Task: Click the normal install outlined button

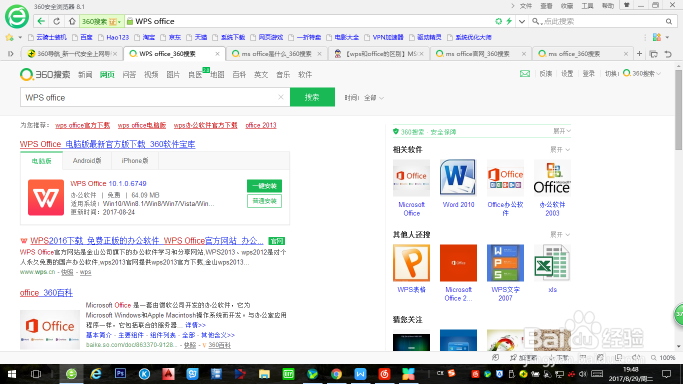Action: click(x=264, y=201)
